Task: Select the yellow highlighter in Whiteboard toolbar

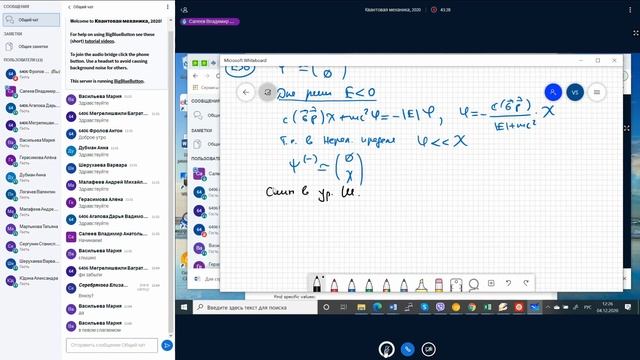Action: click(421, 284)
